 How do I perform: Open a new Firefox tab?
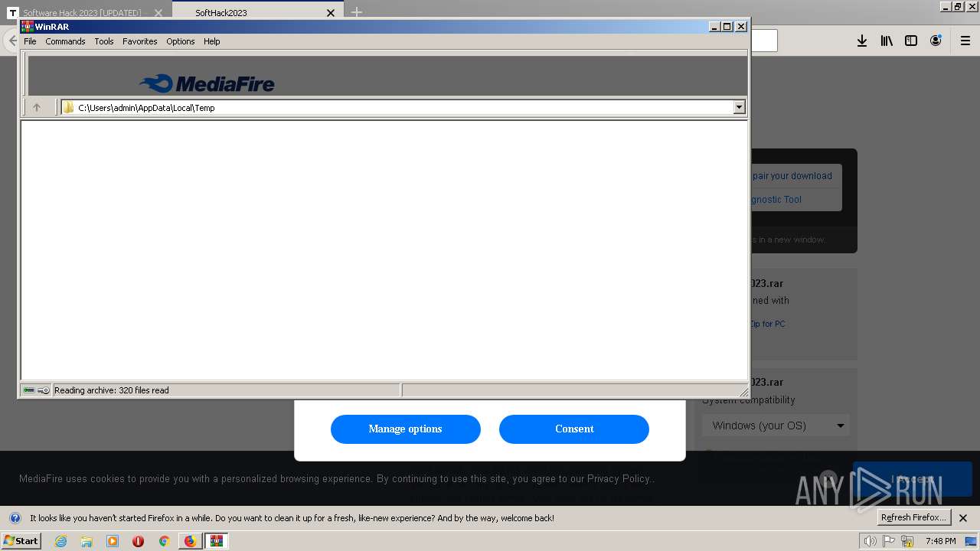[x=357, y=12]
